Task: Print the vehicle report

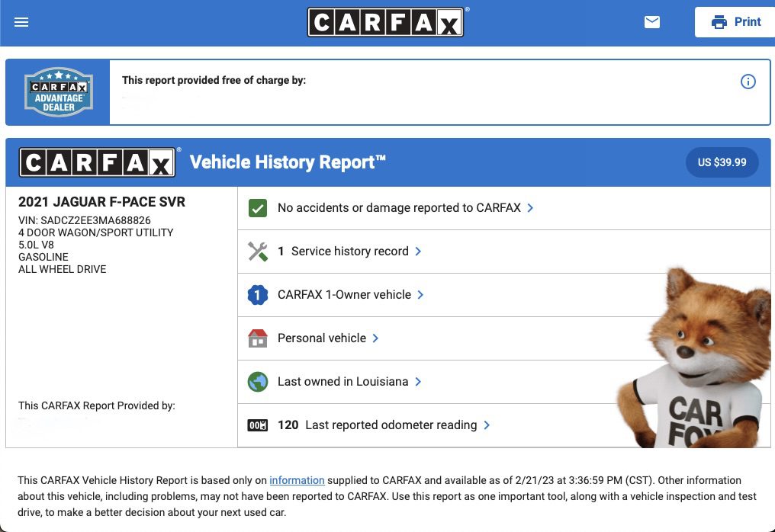Action: [x=735, y=22]
